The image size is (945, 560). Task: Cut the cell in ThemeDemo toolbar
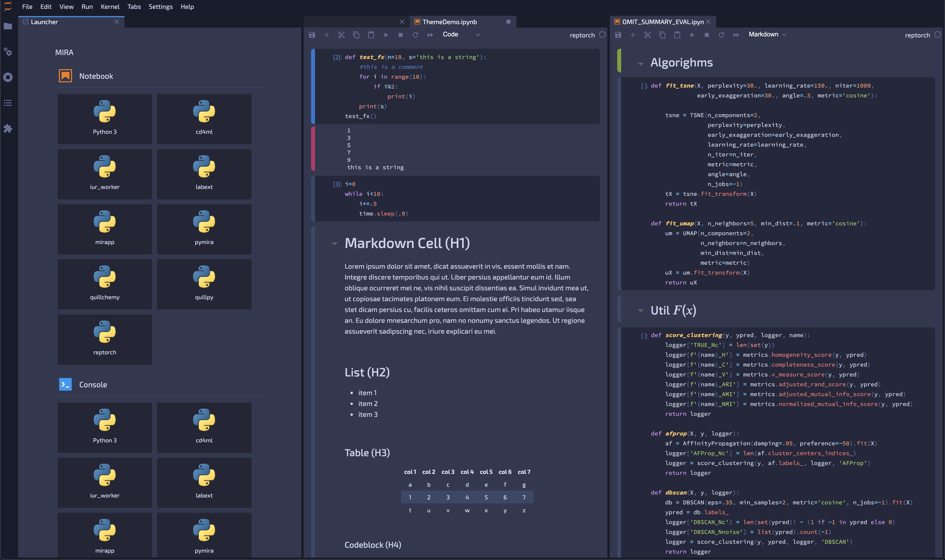tap(341, 35)
